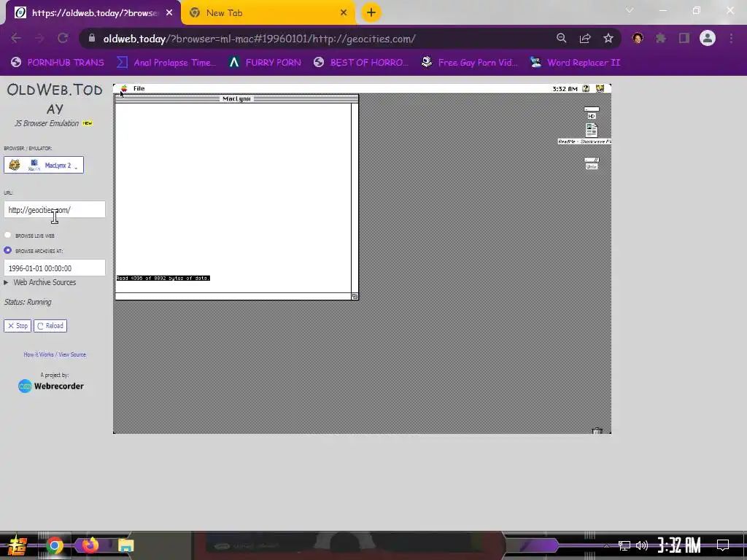Image resolution: width=747 pixels, height=560 pixels.
Task: Go back in Chrome
Action: tap(16, 39)
